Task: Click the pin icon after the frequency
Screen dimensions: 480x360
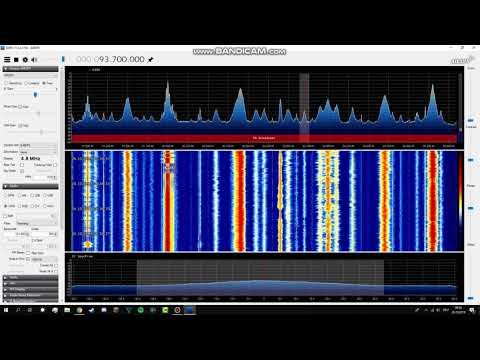Action: 151,60
